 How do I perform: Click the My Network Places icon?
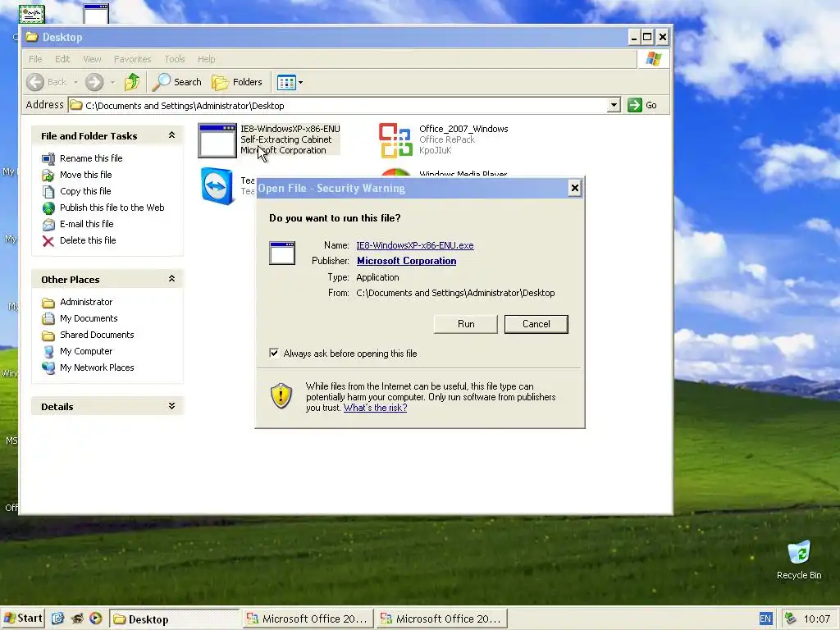coord(48,368)
